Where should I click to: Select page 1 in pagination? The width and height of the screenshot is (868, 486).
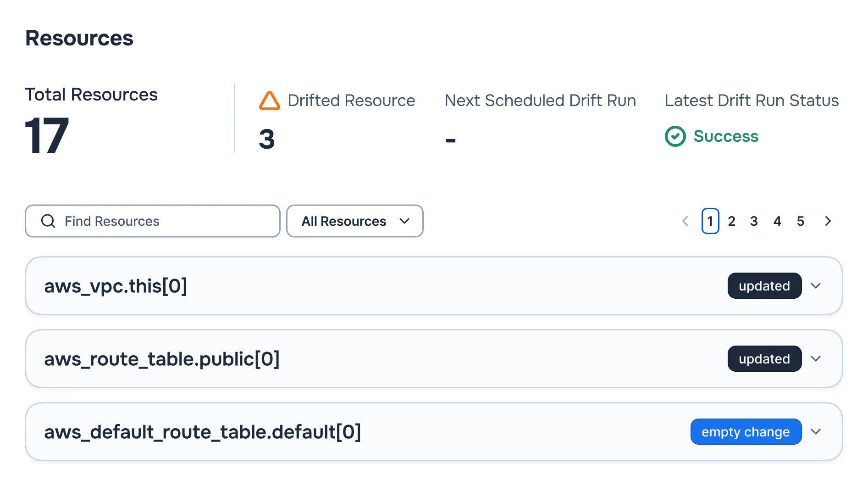click(710, 221)
